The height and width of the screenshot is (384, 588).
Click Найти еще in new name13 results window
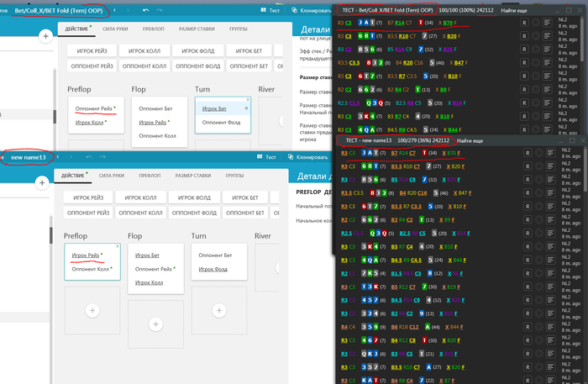point(470,140)
